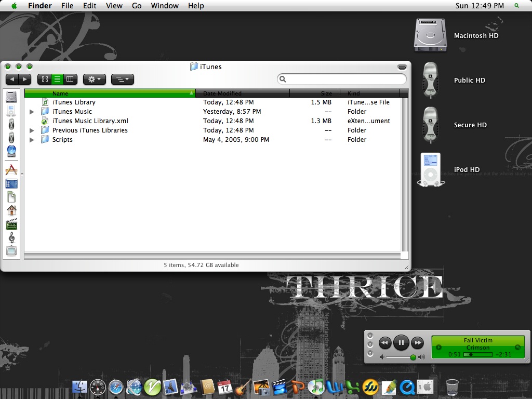Expand the Scripts folder
This screenshot has width=532, height=399.
pos(32,140)
